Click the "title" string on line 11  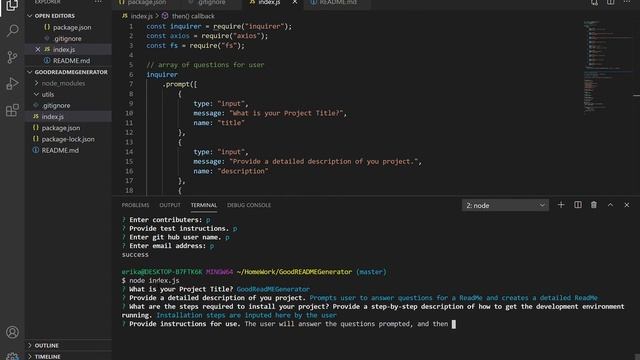231,123
